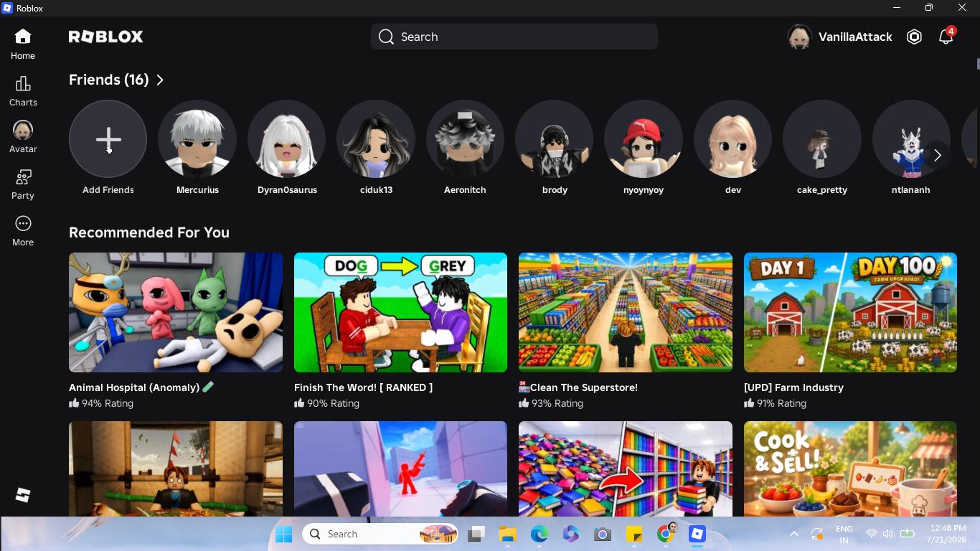Click the 94% Rating text

[108, 403]
